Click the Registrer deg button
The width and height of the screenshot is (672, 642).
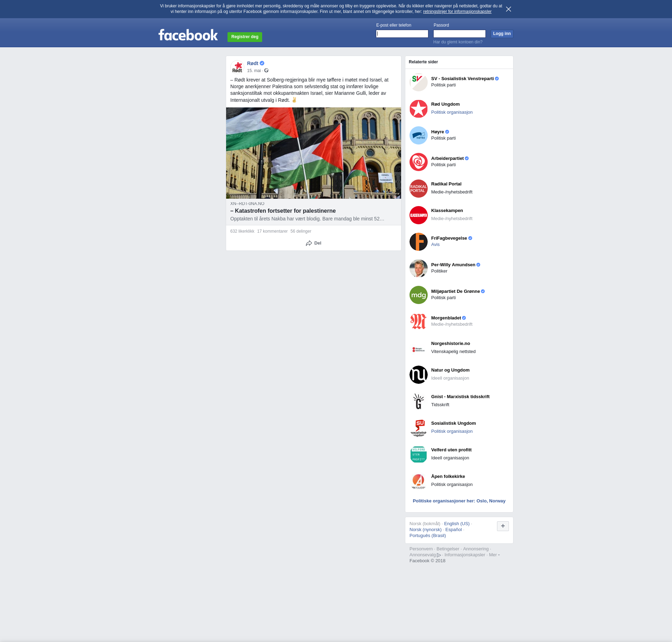pyautogui.click(x=245, y=37)
